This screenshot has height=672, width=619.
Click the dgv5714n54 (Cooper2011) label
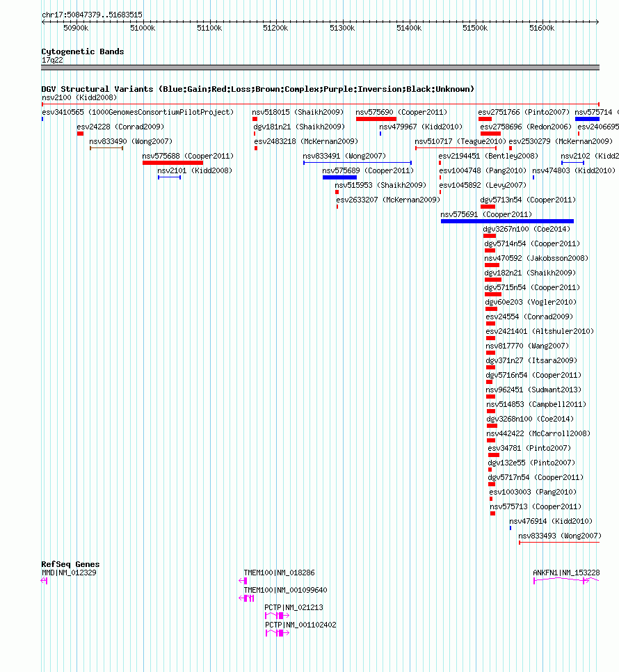pyautogui.click(x=532, y=243)
